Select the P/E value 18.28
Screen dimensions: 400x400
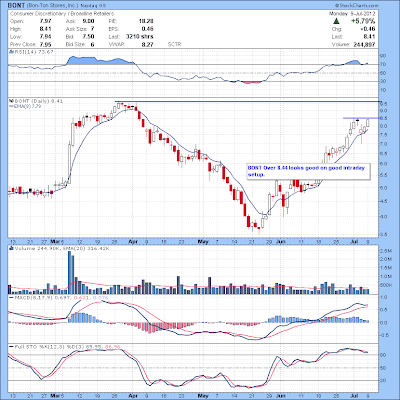[x=146, y=21]
